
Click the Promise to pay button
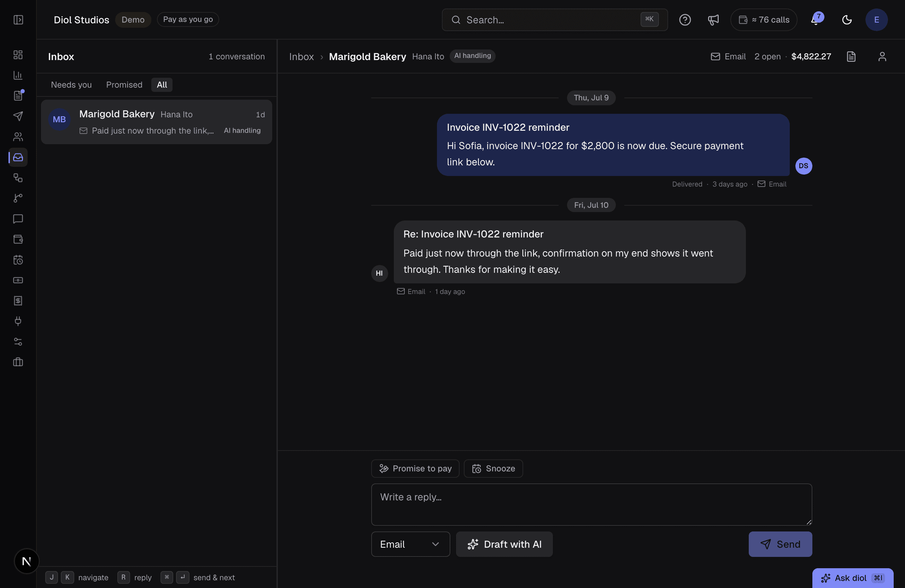[x=415, y=469]
